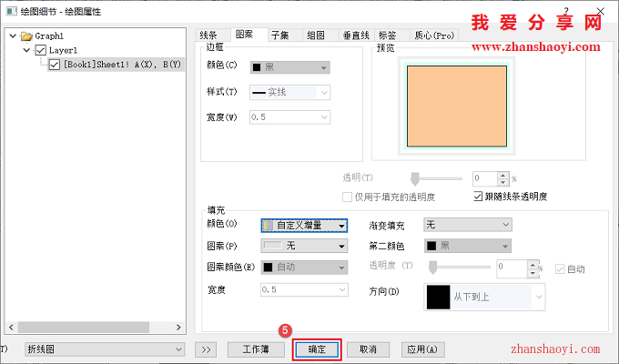This screenshot has width=619, height=364.
Task: Increase gradient transparency with up stepper
Action: [533, 265]
